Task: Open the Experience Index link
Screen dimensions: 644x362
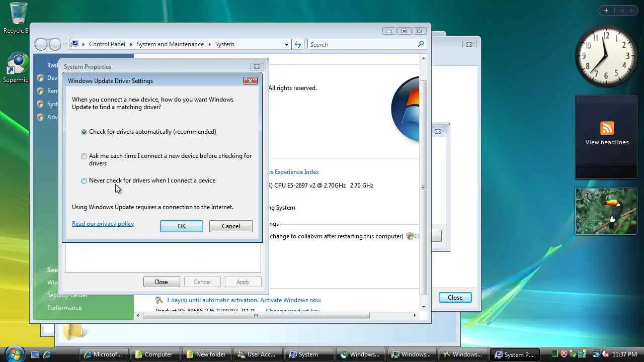Action: pos(294,172)
